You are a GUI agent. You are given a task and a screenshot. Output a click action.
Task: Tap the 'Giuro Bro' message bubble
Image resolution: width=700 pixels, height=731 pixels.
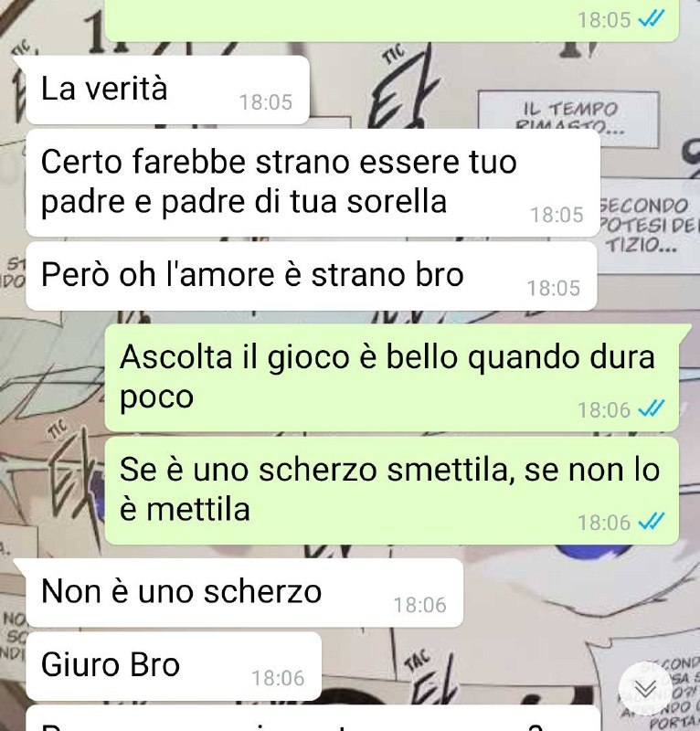(174, 666)
